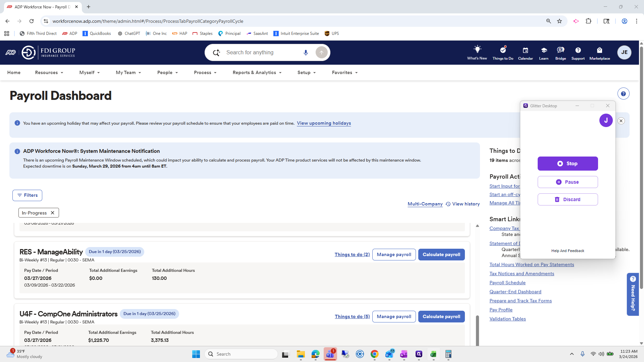Open the Favorites menu
The height and width of the screenshot is (362, 644).
pos(344,72)
